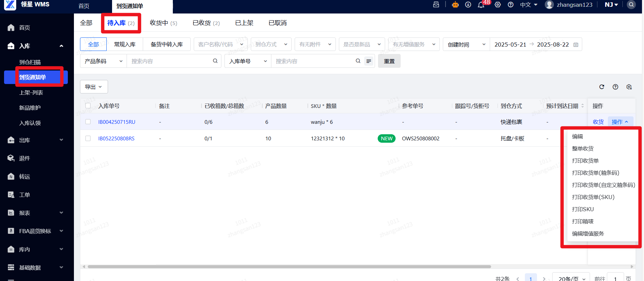The image size is (644, 281).
Task: Open the download center icon
Action: (x=468, y=5)
